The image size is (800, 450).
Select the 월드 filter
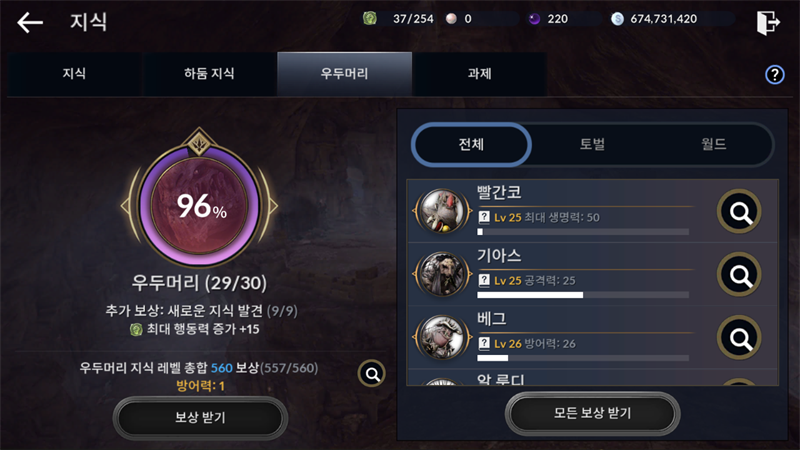pyautogui.click(x=713, y=144)
